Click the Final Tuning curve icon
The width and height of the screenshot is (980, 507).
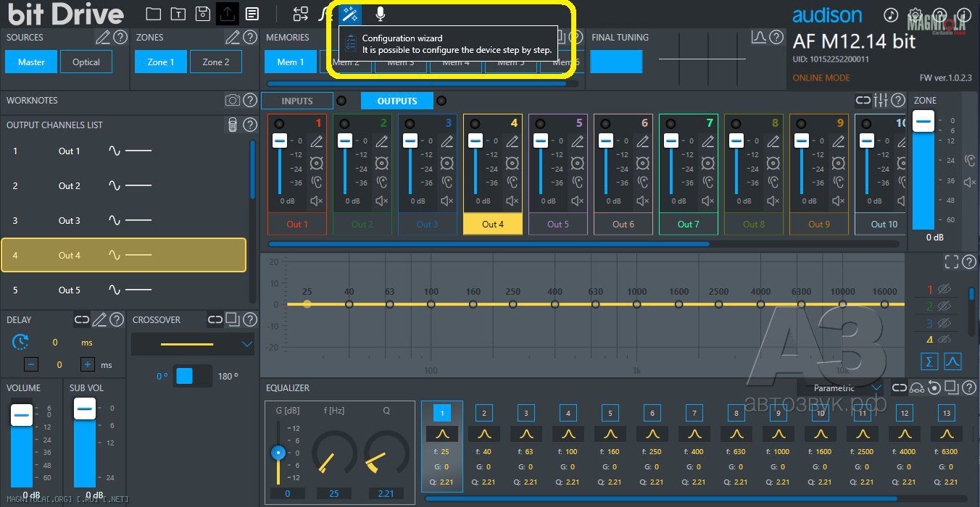tap(759, 37)
